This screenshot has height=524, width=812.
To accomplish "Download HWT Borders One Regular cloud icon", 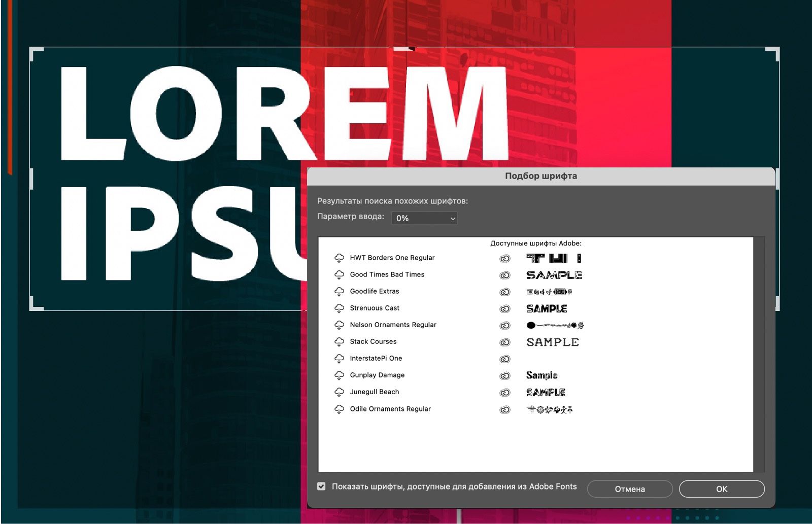I will [x=339, y=258].
